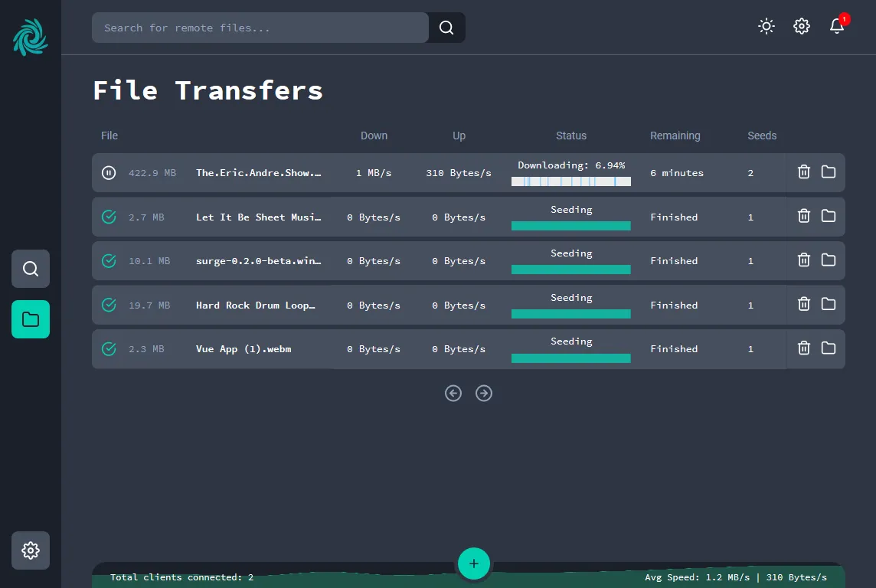
Task: Click the search magnifier button
Action: pos(446,28)
